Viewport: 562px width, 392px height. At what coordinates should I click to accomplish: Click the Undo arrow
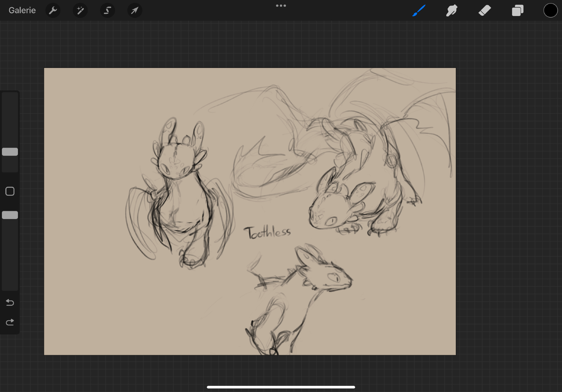(x=10, y=302)
